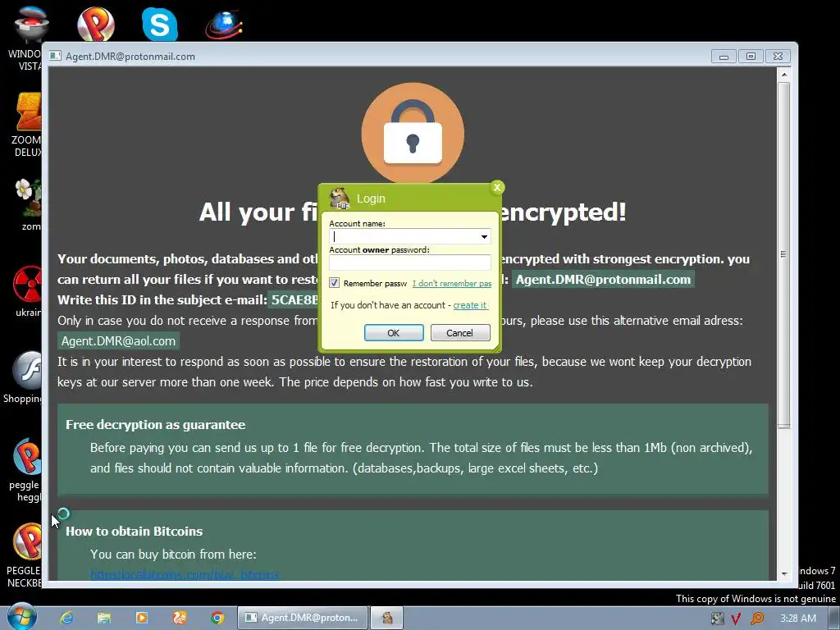Click the first system tray icon beside red V
This screenshot has height=630, width=840.
click(x=717, y=619)
